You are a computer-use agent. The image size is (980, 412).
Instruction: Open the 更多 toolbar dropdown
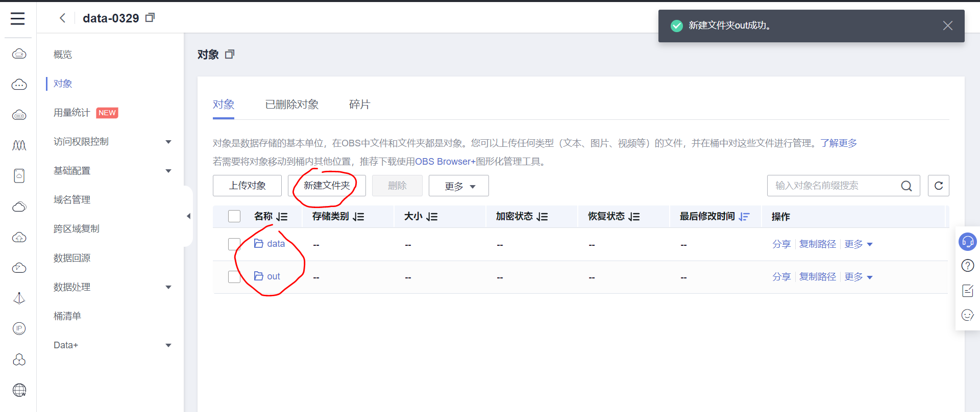point(459,186)
